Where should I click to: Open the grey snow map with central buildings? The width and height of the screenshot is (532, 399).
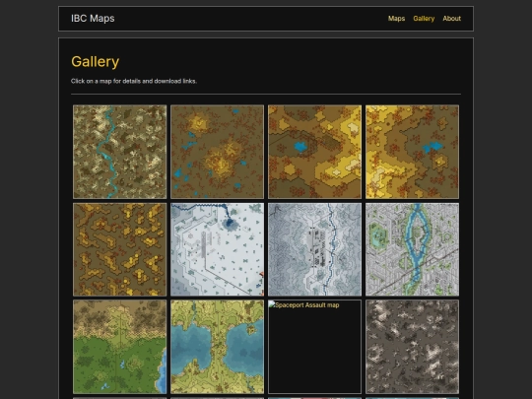[x=314, y=249]
